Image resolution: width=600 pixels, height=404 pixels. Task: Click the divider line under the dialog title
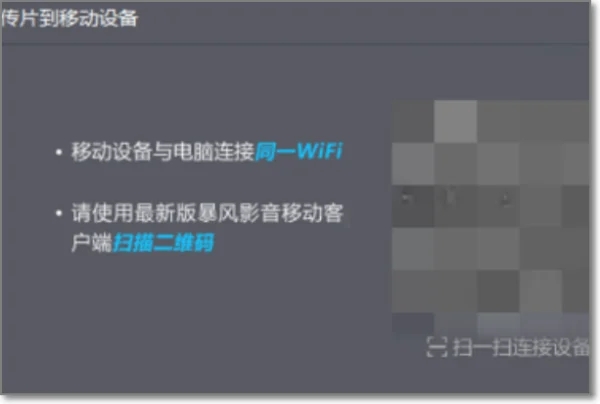(x=295, y=44)
